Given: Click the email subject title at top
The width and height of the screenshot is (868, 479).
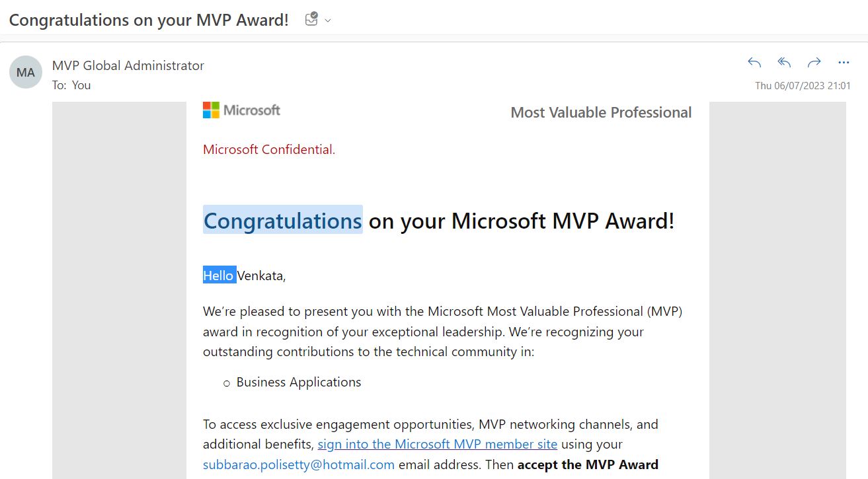Looking at the screenshot, I should tap(149, 20).
